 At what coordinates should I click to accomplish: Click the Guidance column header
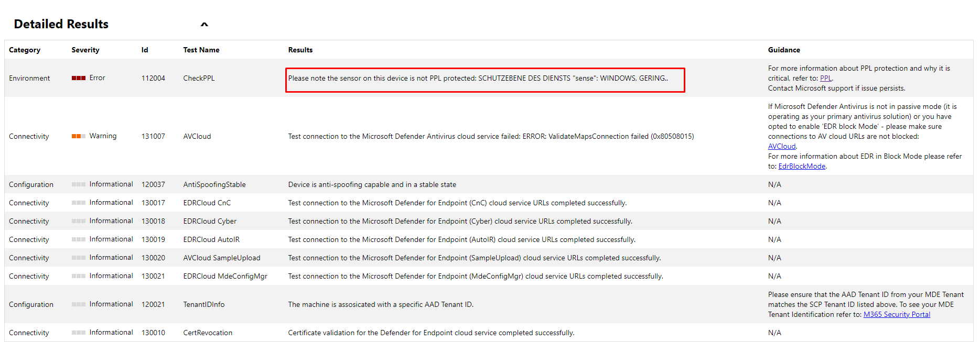pyautogui.click(x=784, y=50)
